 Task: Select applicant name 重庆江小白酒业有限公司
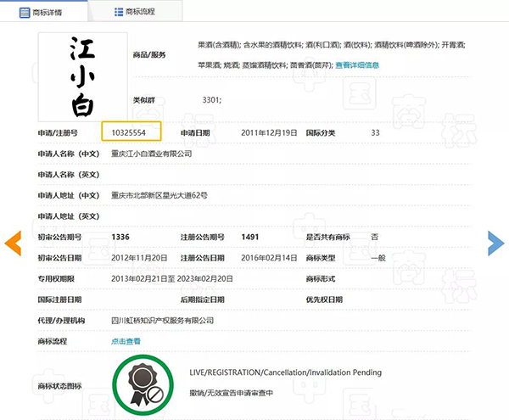click(152, 154)
